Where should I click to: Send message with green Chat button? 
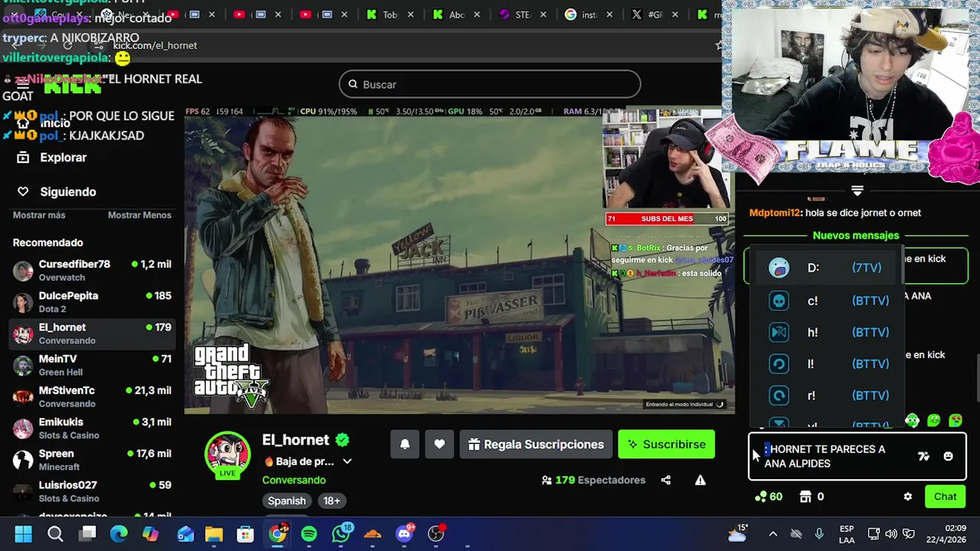(x=945, y=497)
